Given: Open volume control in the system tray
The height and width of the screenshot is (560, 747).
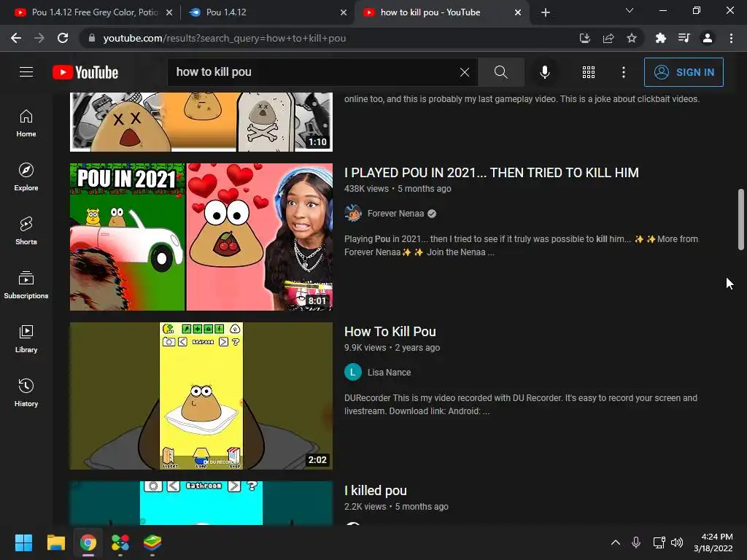Looking at the screenshot, I should point(676,542).
